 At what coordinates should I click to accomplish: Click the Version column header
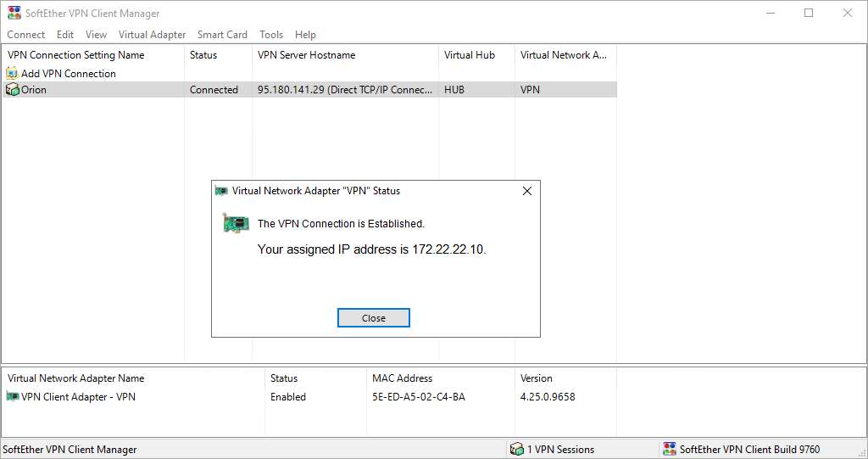(x=565, y=378)
